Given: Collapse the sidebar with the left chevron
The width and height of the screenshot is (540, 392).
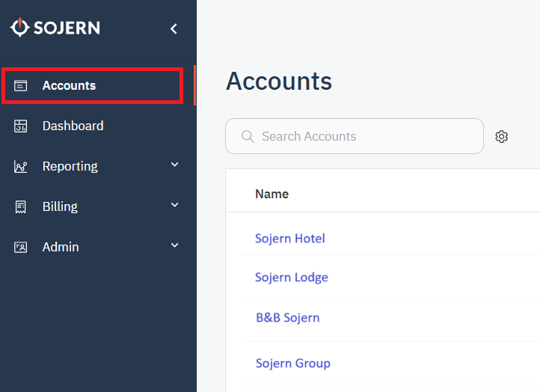Looking at the screenshot, I should pyautogui.click(x=174, y=29).
